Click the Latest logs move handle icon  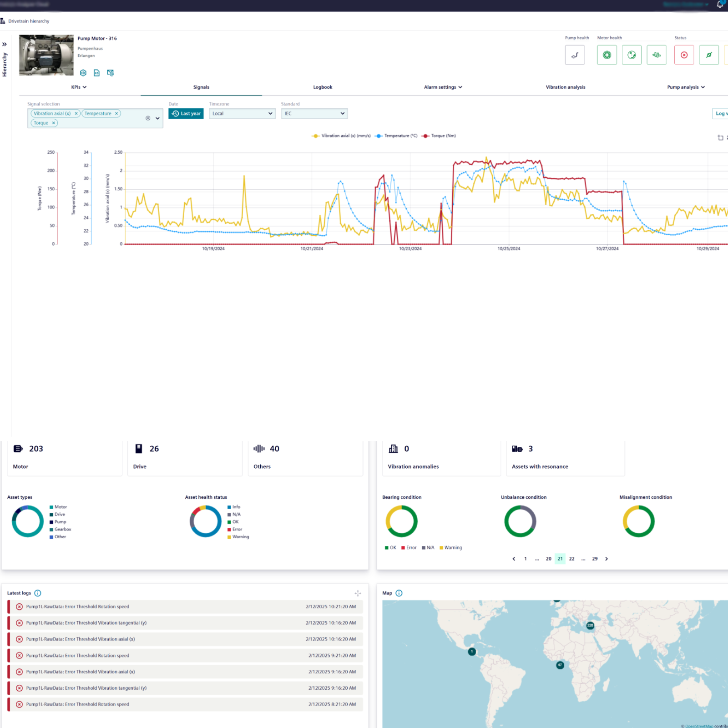[x=358, y=593]
